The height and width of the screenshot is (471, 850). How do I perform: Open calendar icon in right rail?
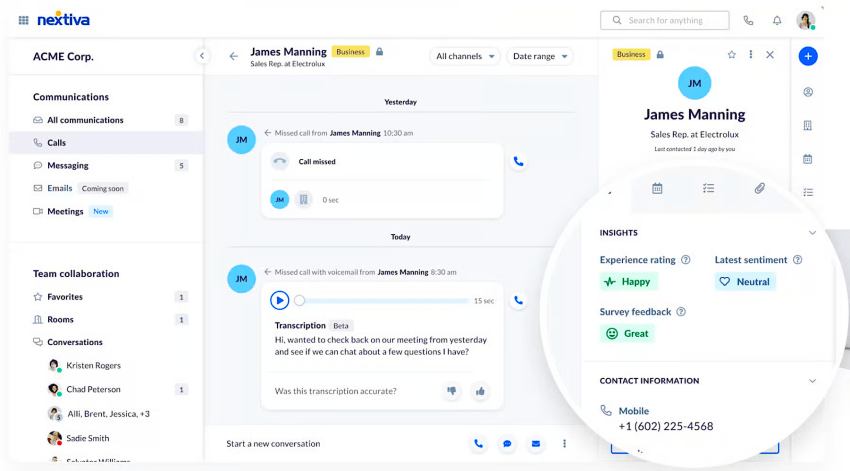(x=808, y=159)
